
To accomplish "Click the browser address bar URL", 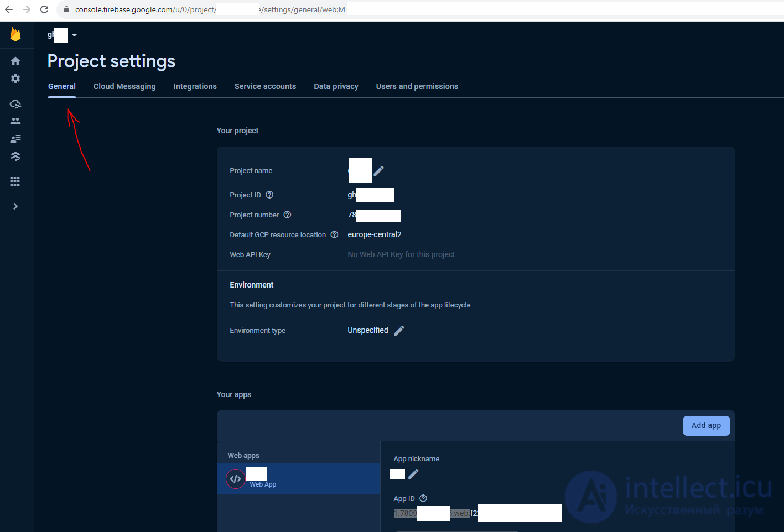I will (211, 9).
